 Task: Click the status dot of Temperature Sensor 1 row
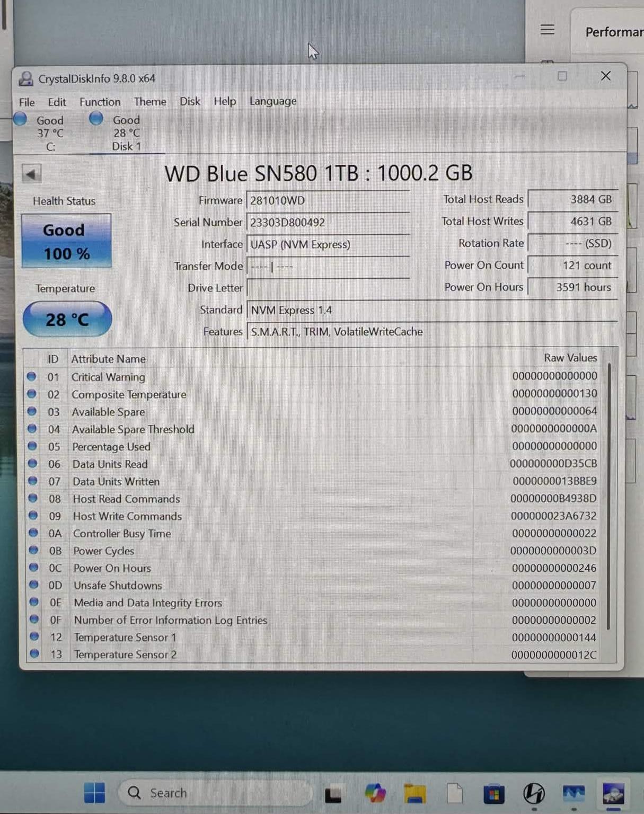coord(34,636)
